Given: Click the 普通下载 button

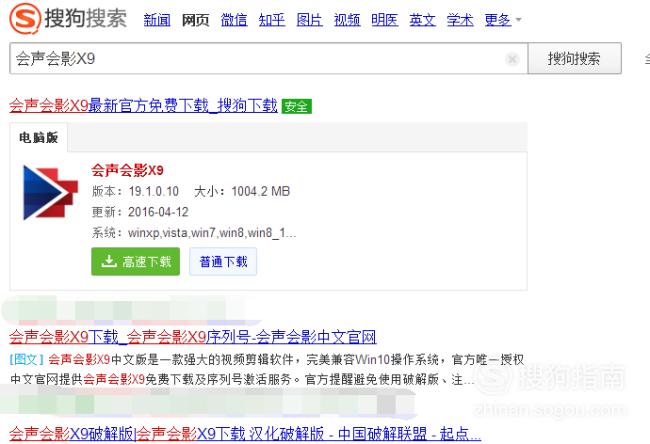Looking at the screenshot, I should (x=223, y=262).
